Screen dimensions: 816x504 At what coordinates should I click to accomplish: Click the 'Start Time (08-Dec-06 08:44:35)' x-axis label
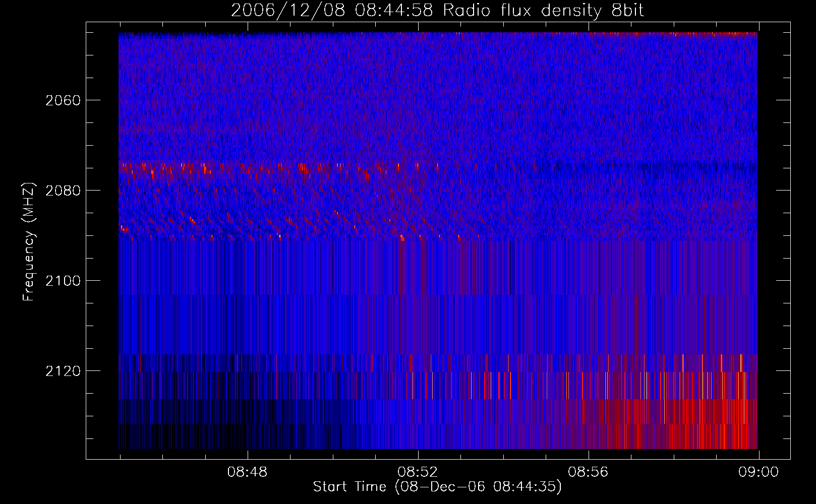pyautogui.click(x=437, y=487)
